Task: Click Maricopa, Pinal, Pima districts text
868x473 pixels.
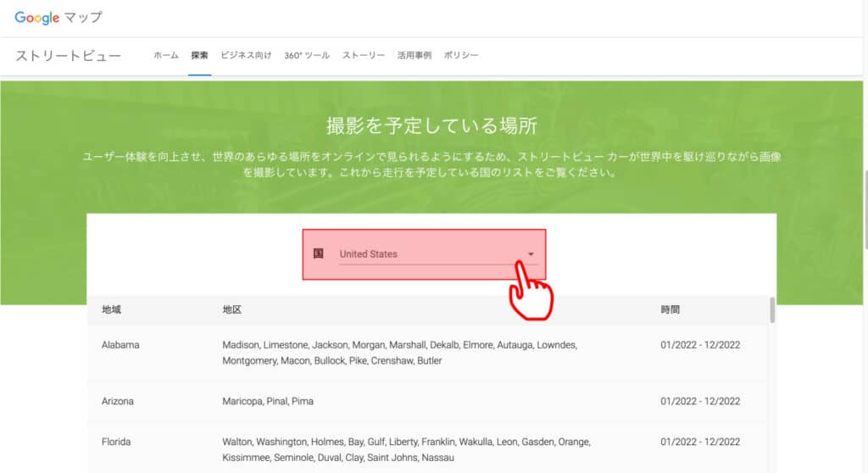Action: click(268, 402)
